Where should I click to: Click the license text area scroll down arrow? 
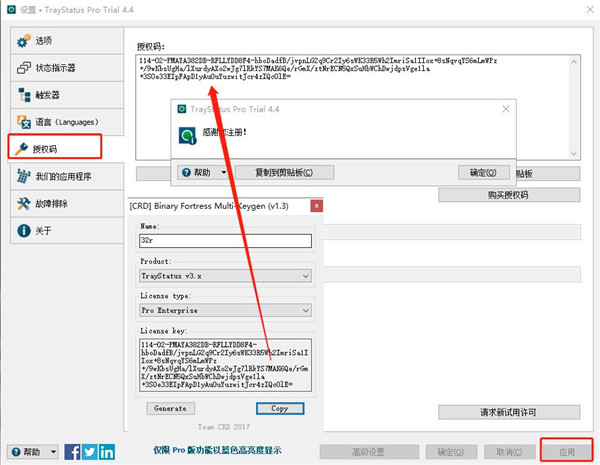pos(574,153)
